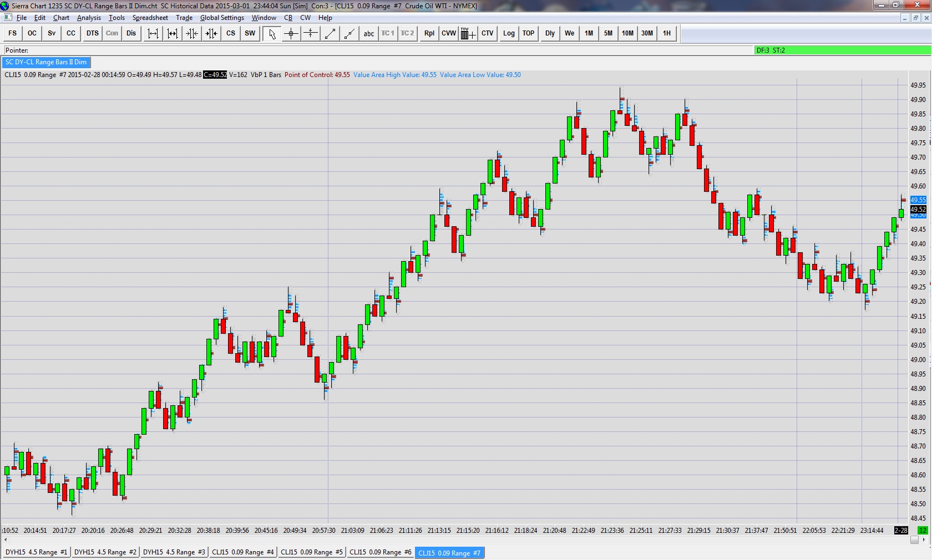This screenshot has width=932, height=560.
Task: Open the Trade menu
Action: click(184, 18)
